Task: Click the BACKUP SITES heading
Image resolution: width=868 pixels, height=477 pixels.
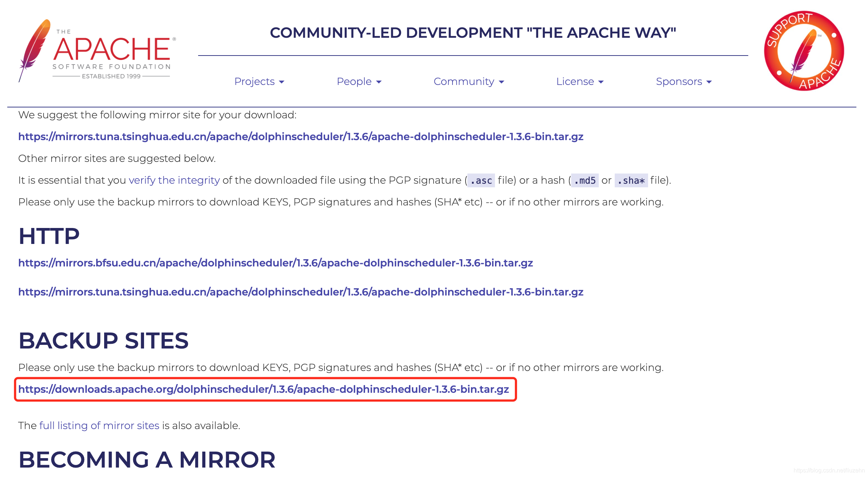Action: pyautogui.click(x=103, y=341)
